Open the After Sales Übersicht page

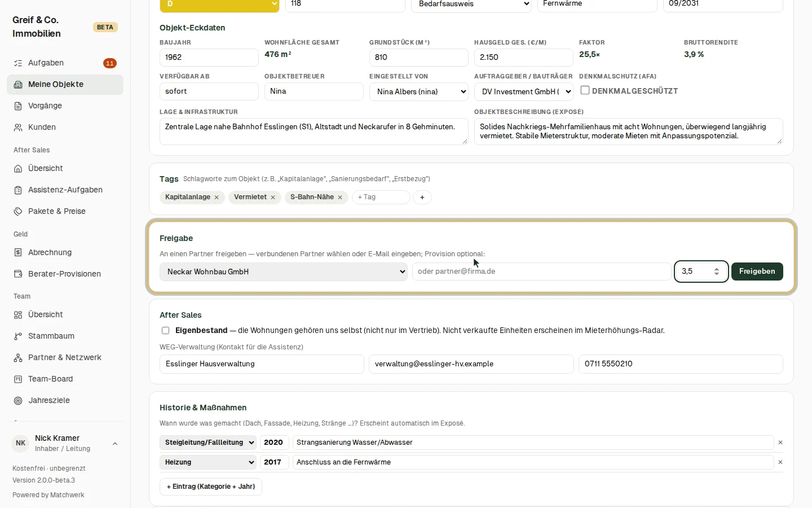point(65,169)
